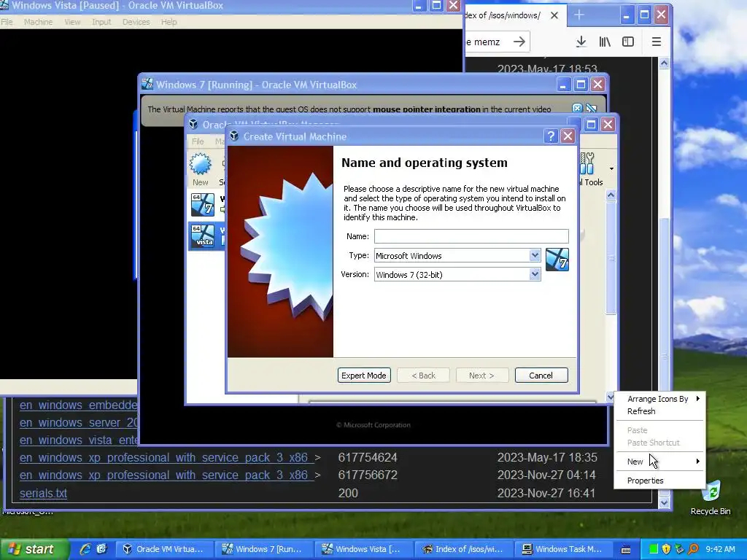Viewport: 747px width, 560px height.
Task: Click the on-screen keyboard icon in taskbar
Action: (x=626, y=550)
